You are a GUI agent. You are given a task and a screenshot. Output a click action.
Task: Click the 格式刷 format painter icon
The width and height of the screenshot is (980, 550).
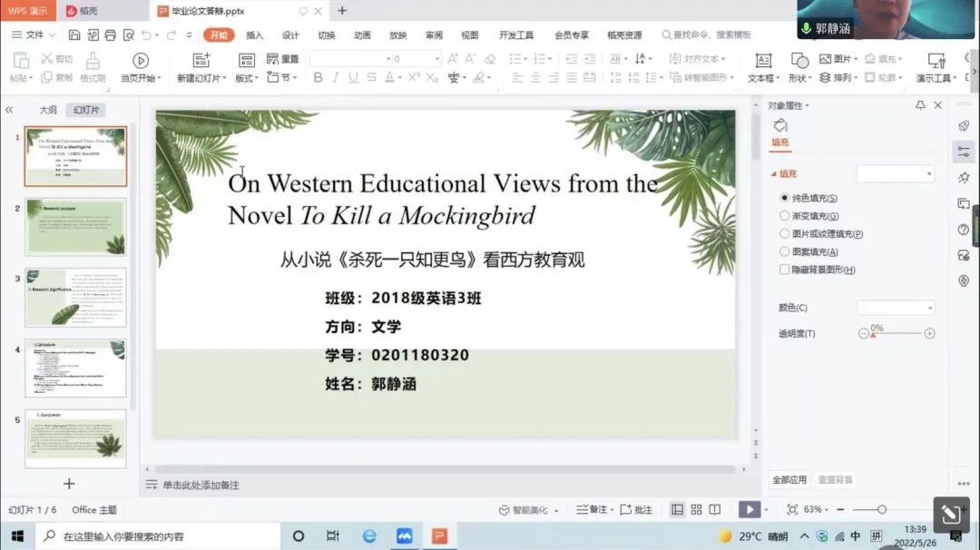click(x=93, y=61)
